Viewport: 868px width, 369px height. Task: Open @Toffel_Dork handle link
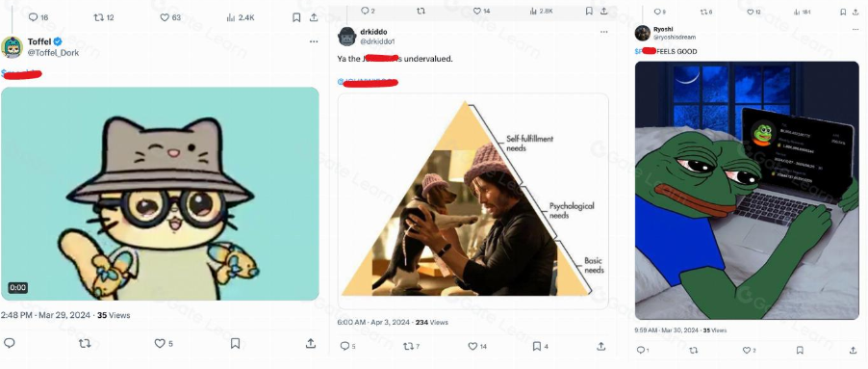[x=53, y=53]
